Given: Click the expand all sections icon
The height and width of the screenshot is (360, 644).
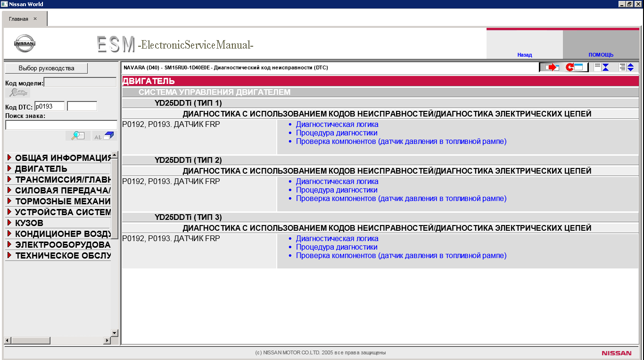Looking at the screenshot, I should pyautogui.click(x=627, y=67).
